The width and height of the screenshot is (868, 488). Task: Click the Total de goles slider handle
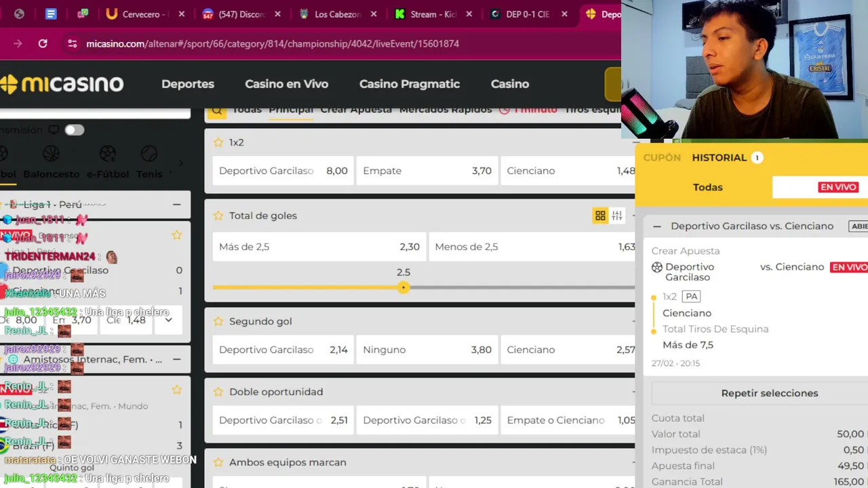pyautogui.click(x=403, y=287)
